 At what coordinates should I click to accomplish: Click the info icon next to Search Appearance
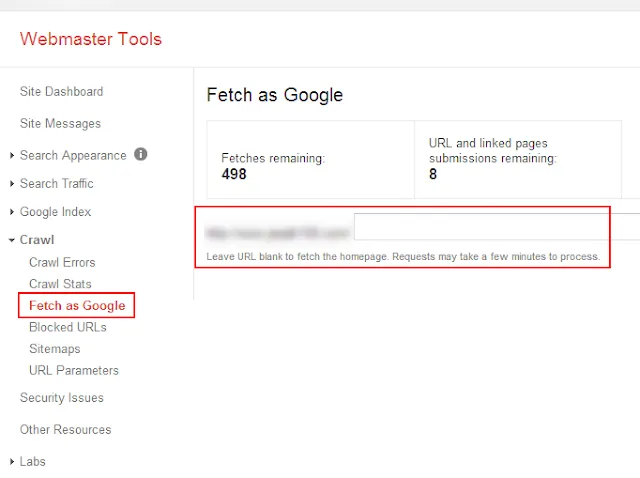140,154
